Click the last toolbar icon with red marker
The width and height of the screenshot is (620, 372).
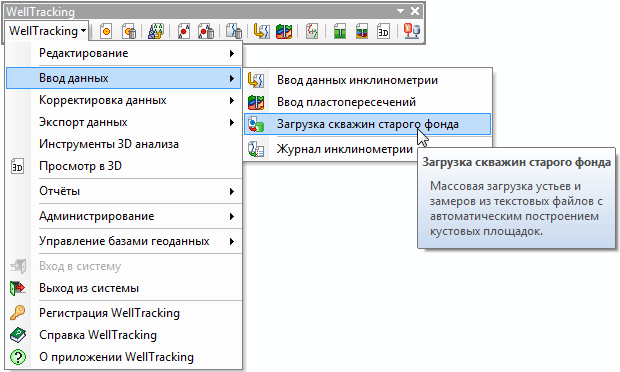pos(412,31)
